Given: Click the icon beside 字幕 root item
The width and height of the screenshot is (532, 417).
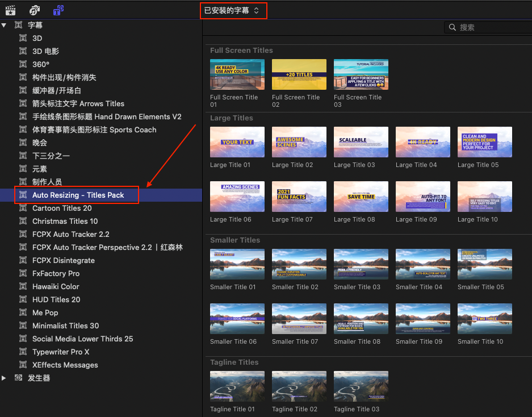Looking at the screenshot, I should click(x=18, y=25).
